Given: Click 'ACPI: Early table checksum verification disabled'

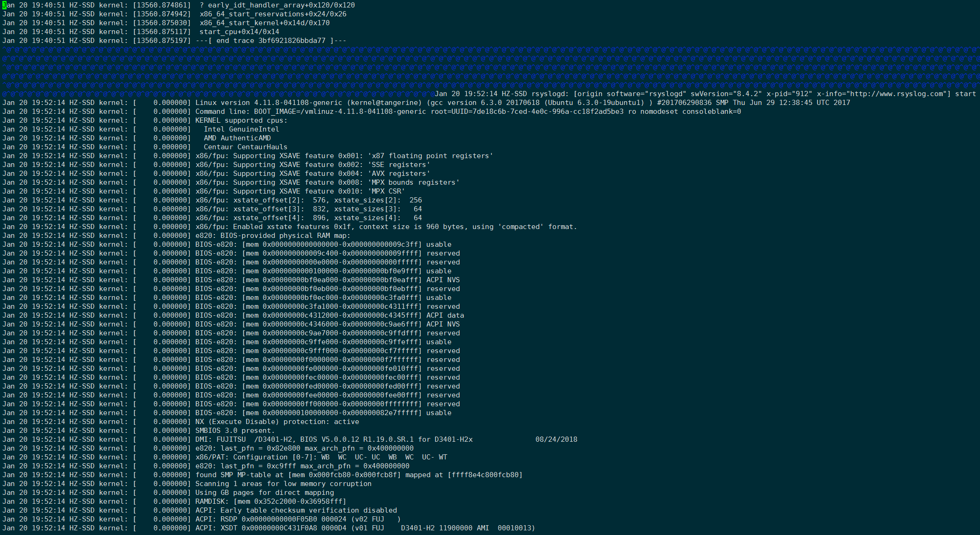Looking at the screenshot, I should click(296, 510).
